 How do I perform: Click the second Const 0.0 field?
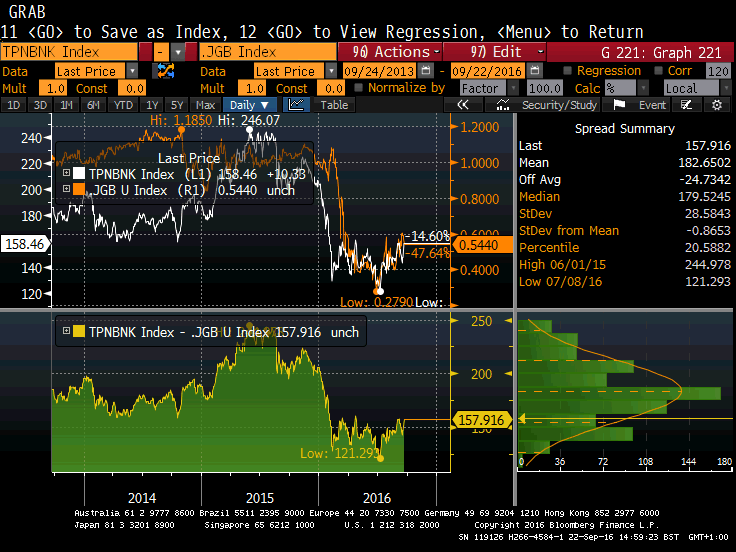pyautogui.click(x=331, y=88)
